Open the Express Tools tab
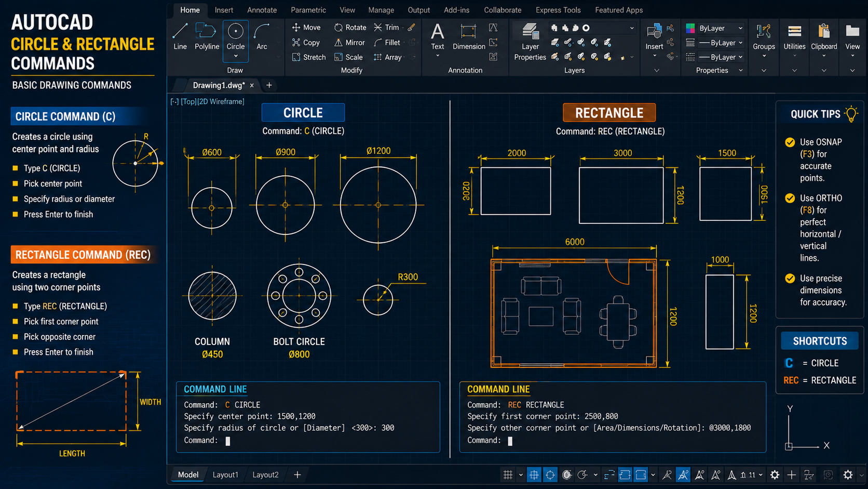The image size is (868, 489). 558,10
